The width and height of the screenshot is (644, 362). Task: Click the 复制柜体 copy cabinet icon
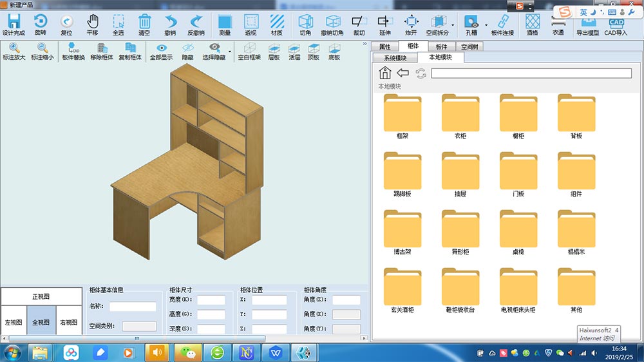point(130,48)
